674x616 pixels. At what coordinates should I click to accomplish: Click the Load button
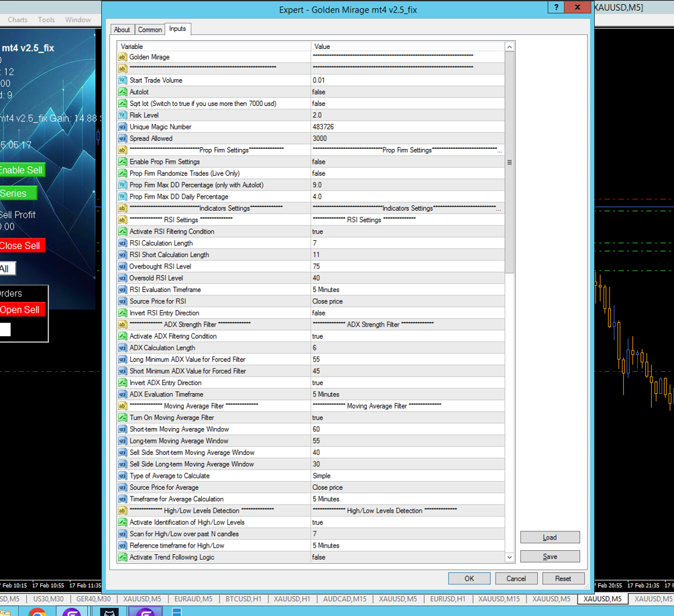coord(550,537)
